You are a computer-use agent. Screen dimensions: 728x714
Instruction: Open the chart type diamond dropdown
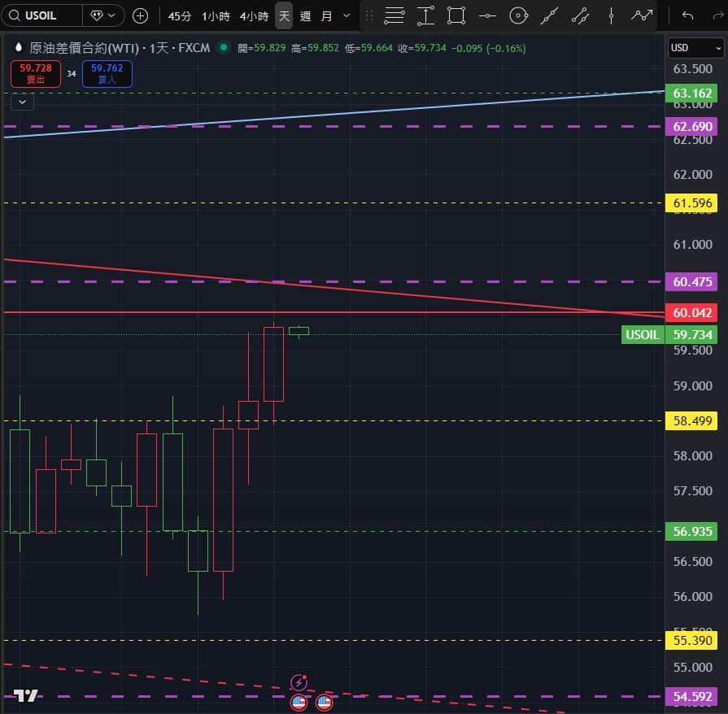(x=103, y=15)
